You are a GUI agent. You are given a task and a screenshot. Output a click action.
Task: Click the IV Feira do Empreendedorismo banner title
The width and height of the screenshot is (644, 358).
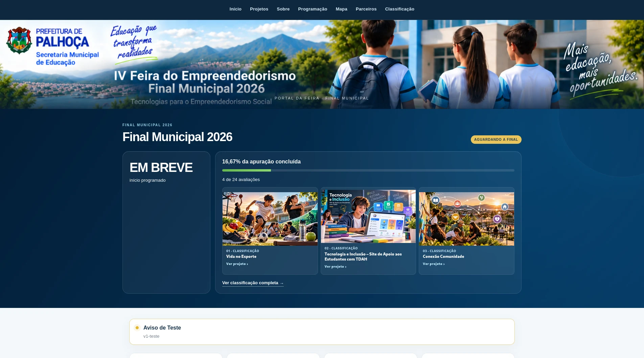pos(205,76)
